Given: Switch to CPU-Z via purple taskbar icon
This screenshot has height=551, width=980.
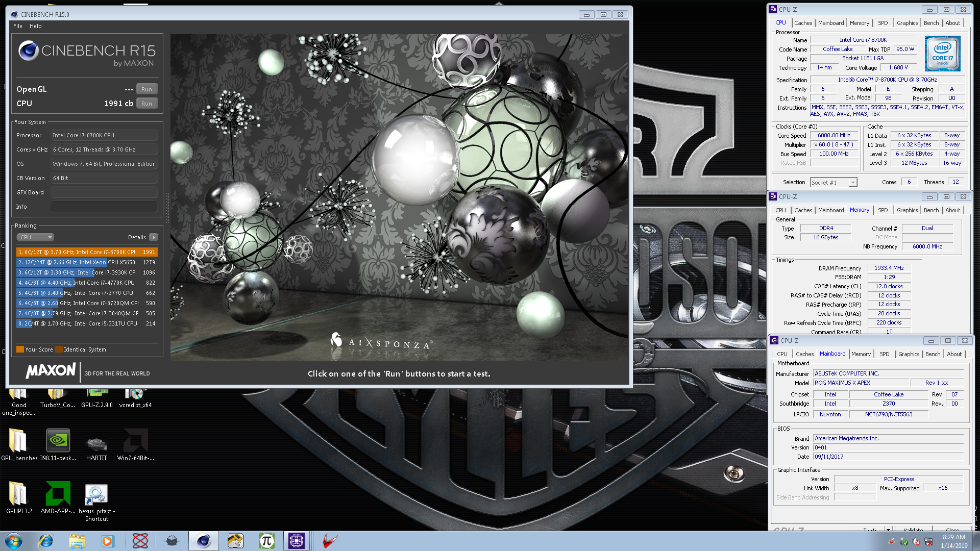Looking at the screenshot, I should (x=297, y=541).
